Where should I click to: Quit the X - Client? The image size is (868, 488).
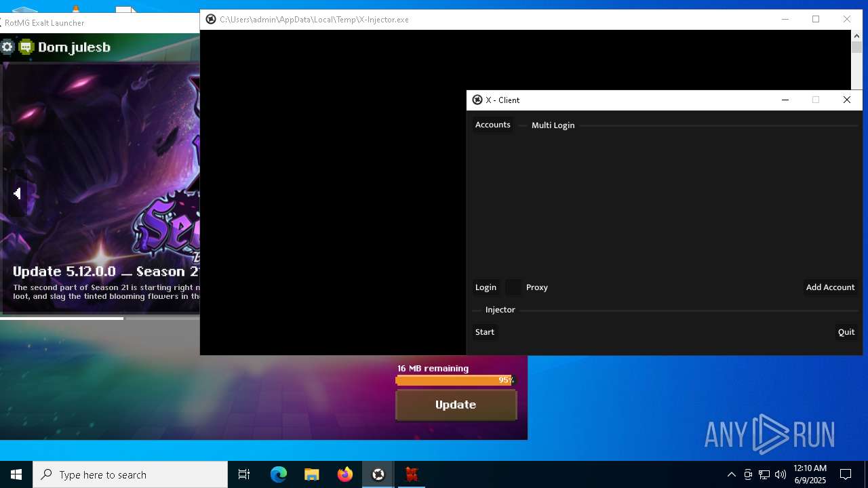(846, 332)
